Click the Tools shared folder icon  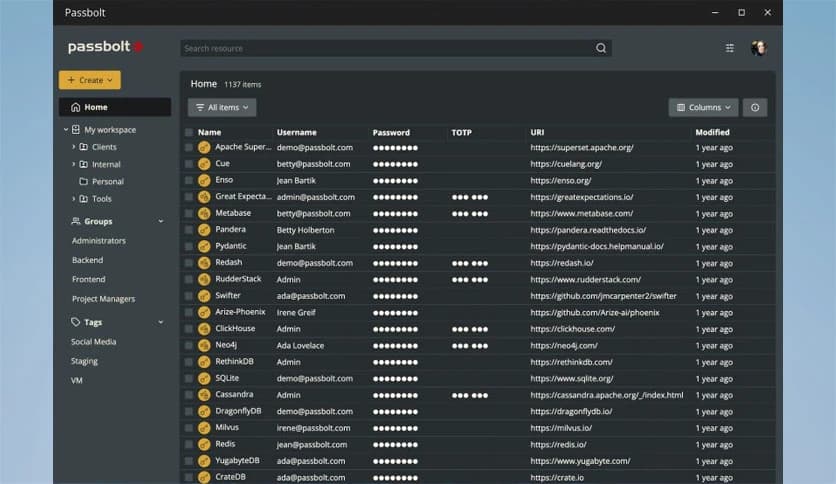[84, 199]
